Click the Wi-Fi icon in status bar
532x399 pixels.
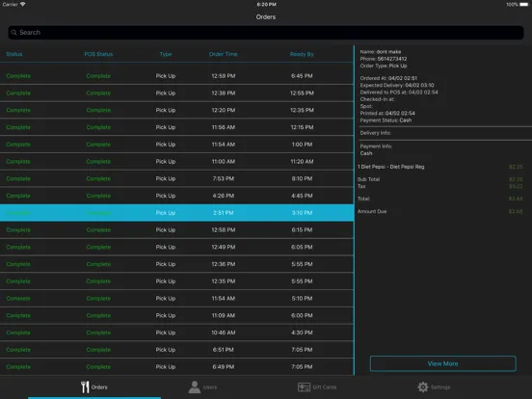tap(23, 5)
